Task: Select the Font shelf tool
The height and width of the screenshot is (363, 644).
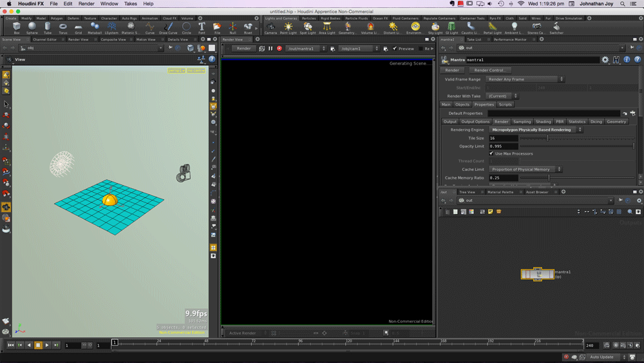Action: click(202, 28)
